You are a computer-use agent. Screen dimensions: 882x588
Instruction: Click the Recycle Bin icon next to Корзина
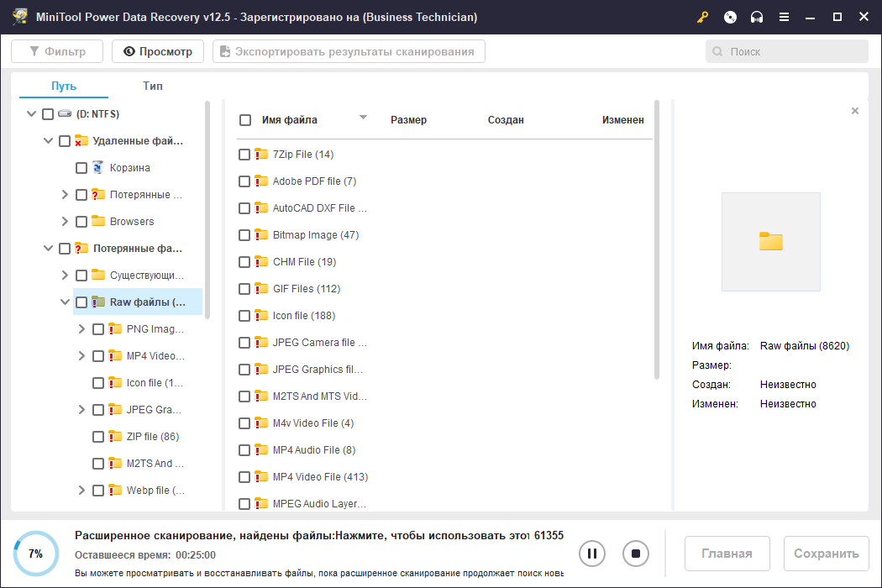click(x=98, y=167)
